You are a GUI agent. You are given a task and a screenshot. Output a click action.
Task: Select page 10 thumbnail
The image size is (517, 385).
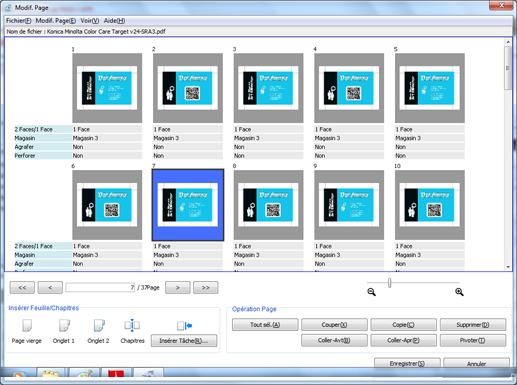[x=430, y=205]
